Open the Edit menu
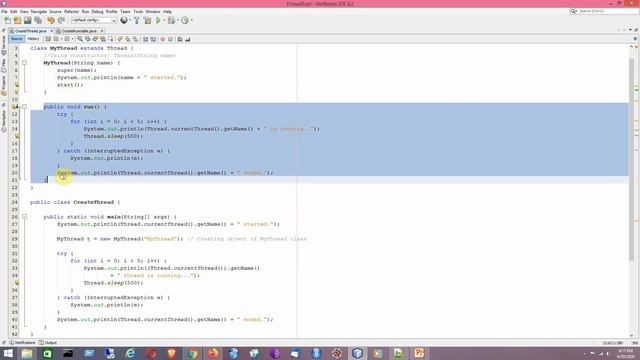 13,11
